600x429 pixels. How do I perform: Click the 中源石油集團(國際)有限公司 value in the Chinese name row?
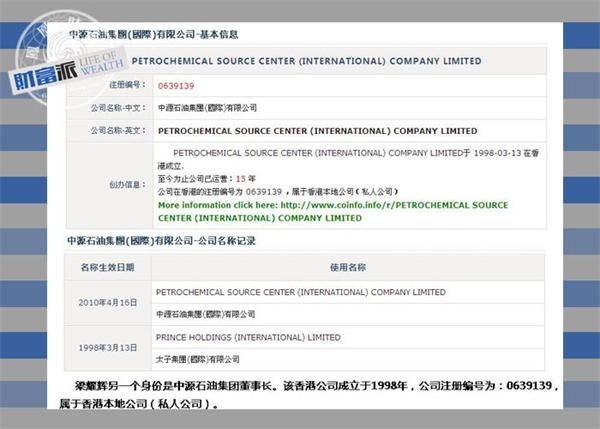click(207, 108)
